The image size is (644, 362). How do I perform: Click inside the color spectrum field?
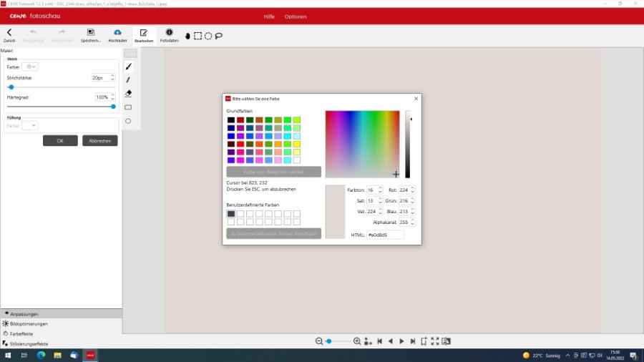(362, 144)
